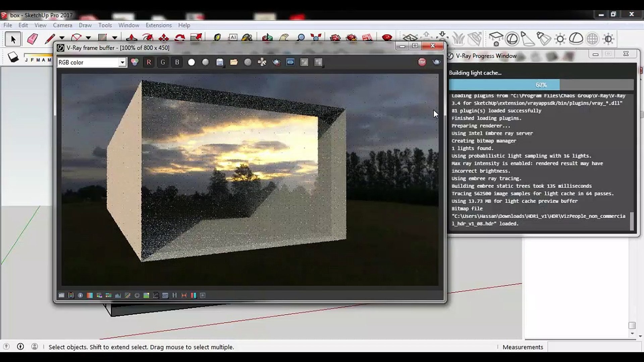This screenshot has height=362, width=644.
Task: Open the Extensions menu
Action: pos(158,25)
